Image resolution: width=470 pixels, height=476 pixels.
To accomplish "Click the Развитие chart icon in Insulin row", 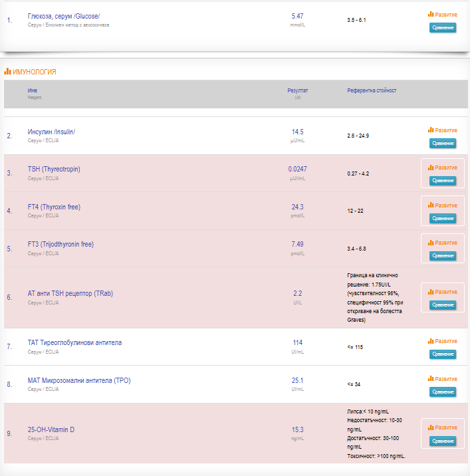I will tap(431, 130).
